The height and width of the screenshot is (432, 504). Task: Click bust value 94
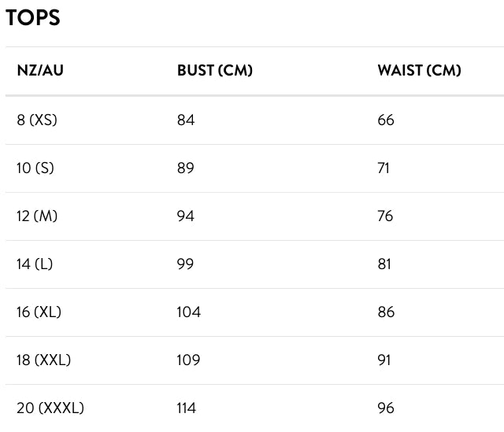[186, 216]
